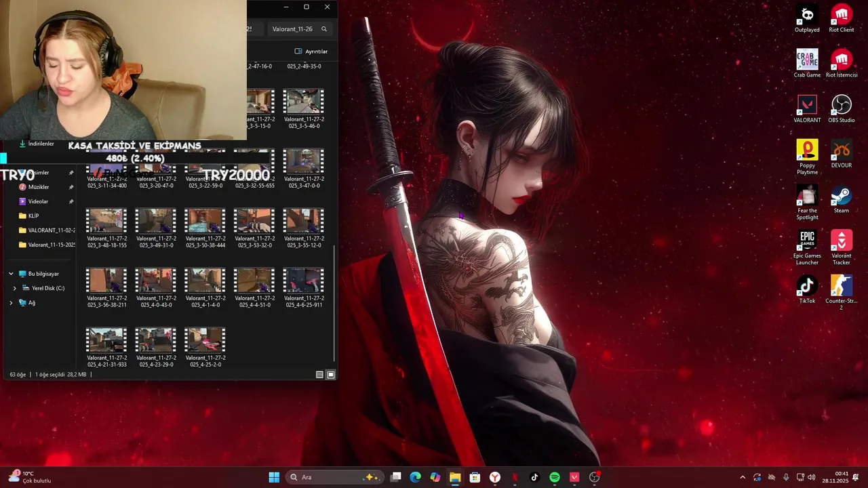Screen dimensions: 868x488
Task: Open Epic Games Launcher desktop shortcut
Action: coord(807,248)
